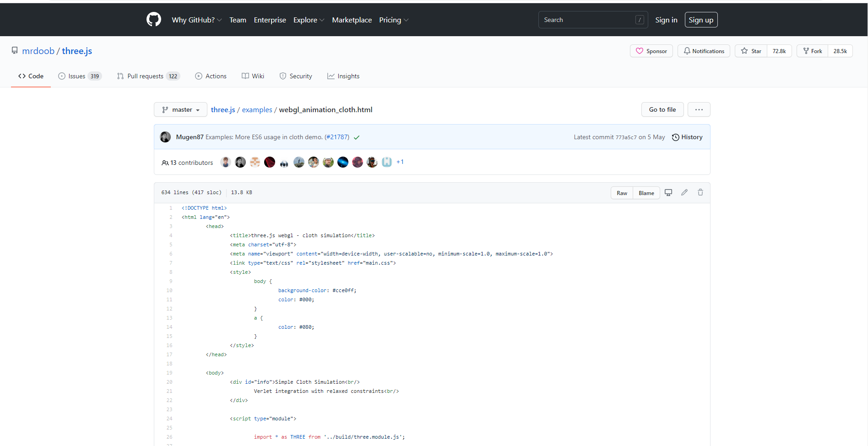
Task: Open the 28.5k forks count
Action: [x=840, y=51]
